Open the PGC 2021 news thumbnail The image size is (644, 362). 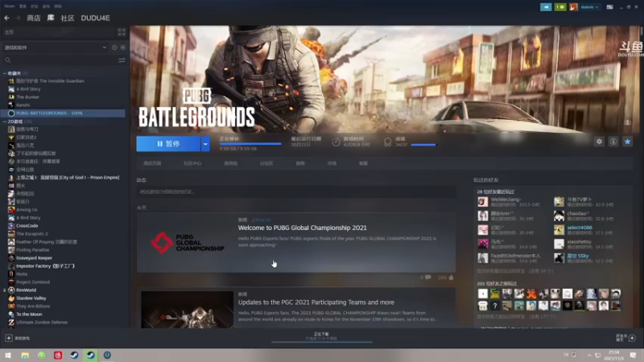pos(188,310)
